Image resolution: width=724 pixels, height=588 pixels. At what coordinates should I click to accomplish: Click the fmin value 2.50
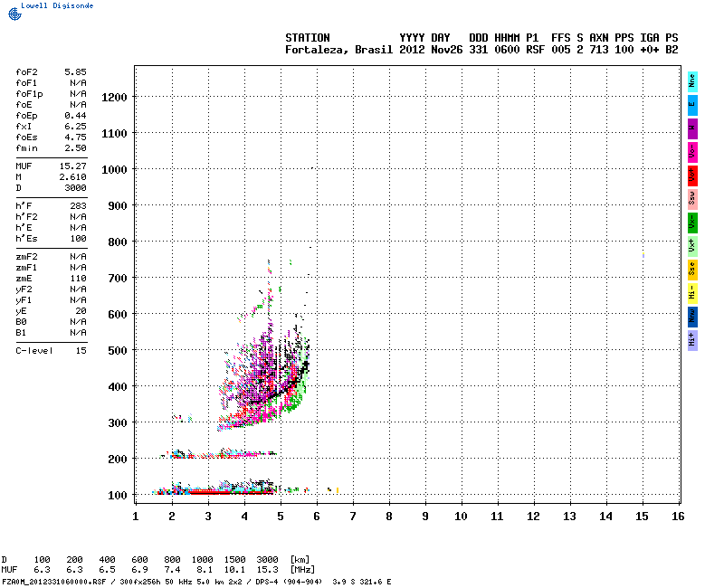point(75,148)
